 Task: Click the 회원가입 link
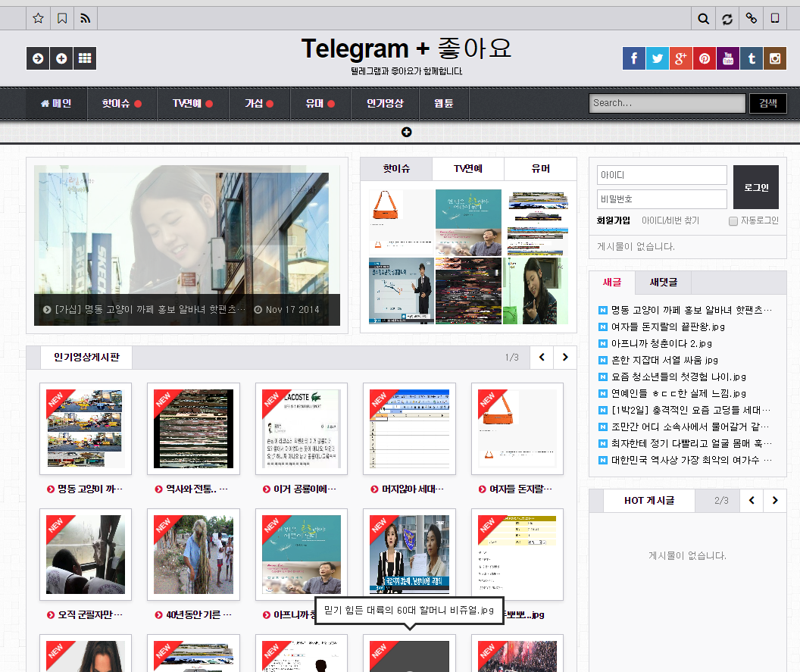(613, 220)
